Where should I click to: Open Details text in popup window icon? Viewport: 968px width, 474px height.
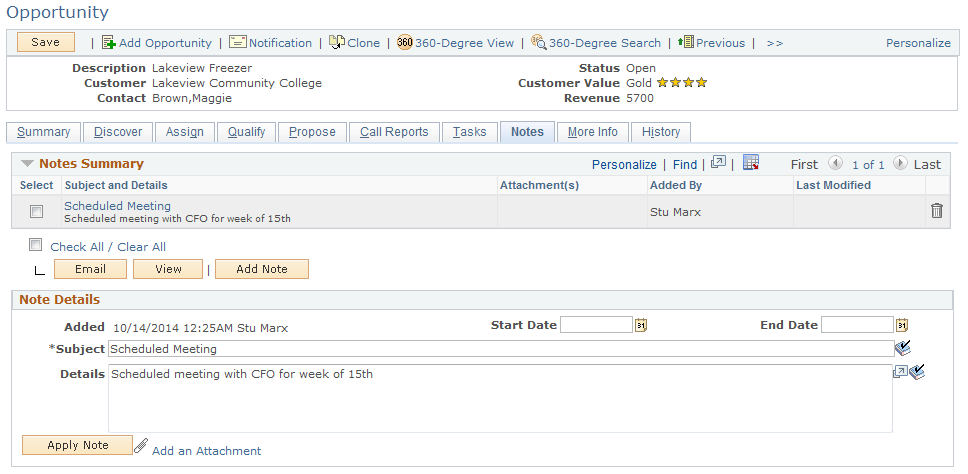coord(900,372)
